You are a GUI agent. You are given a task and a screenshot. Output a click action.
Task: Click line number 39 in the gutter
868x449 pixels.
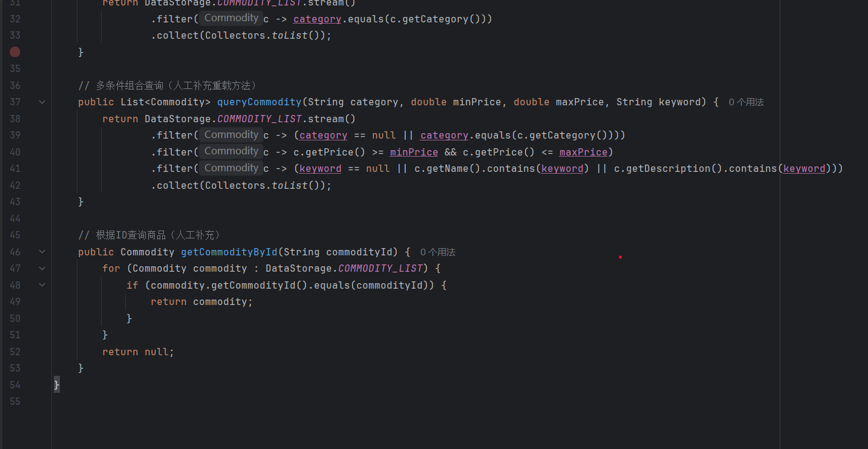[15, 135]
